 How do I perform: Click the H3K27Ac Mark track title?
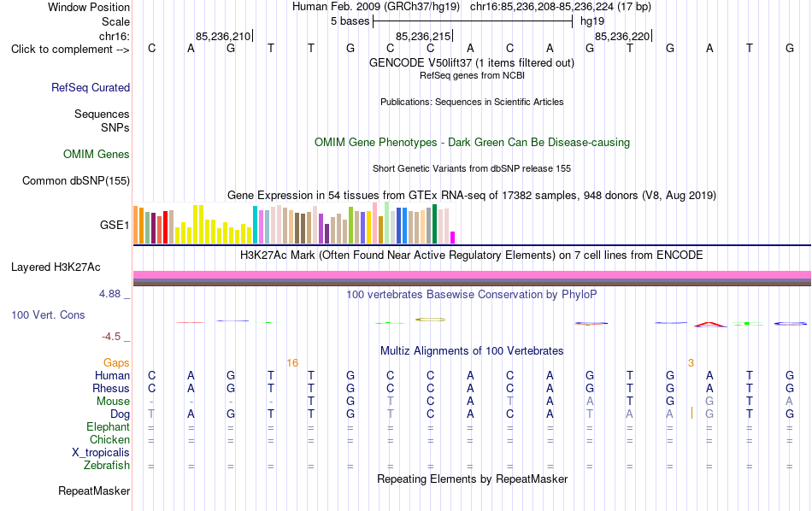point(472,255)
